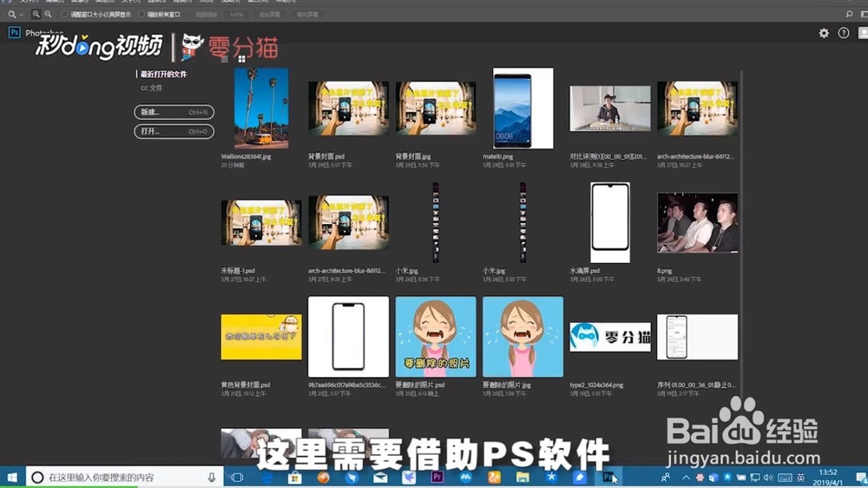This screenshot has height=488, width=868.
Task: Open the 对比评测 video frame thumbnail
Action: click(610, 109)
